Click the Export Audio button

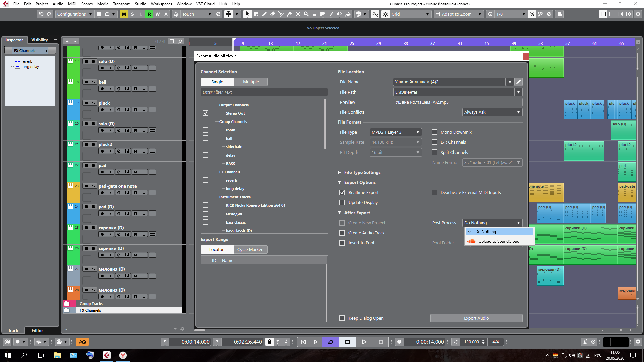point(476,318)
